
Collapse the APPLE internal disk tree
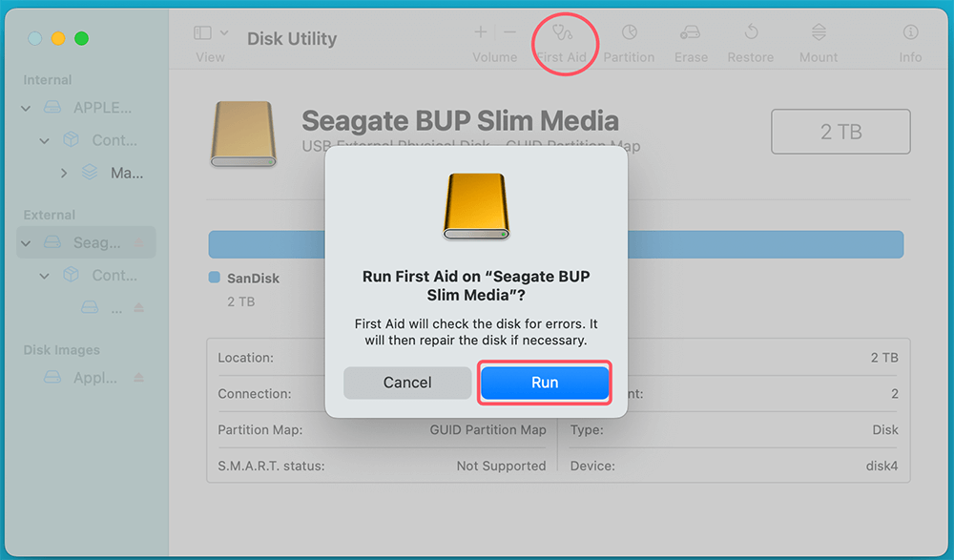[27, 108]
